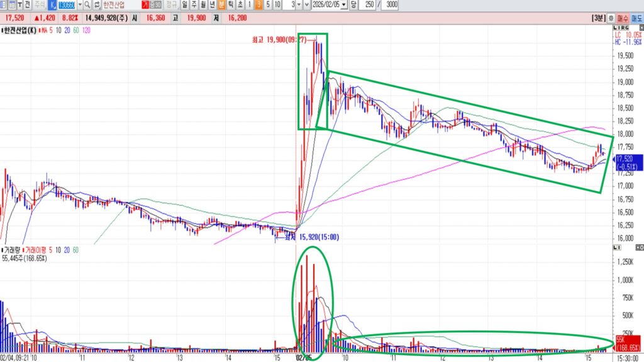Viewport: 644px width, 362px height.
Task: Expand the stock code dropdown arrow
Action: click(80, 4)
